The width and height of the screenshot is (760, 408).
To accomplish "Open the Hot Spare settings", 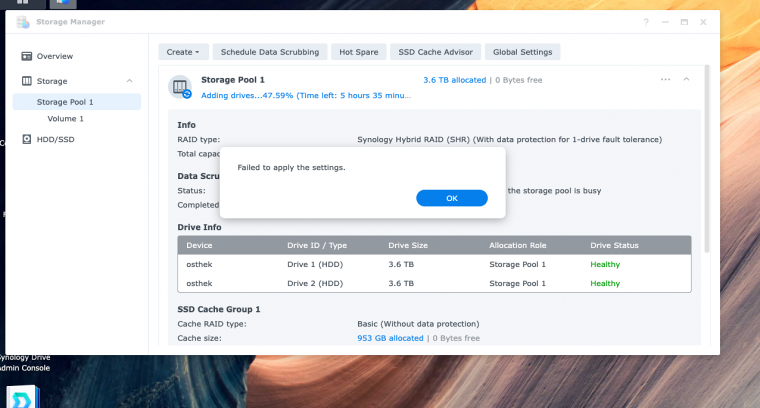I will 359,52.
